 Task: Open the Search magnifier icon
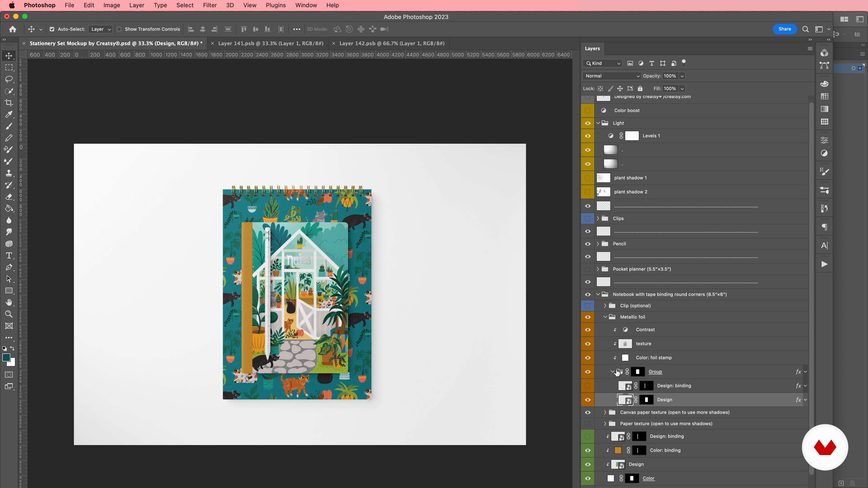[x=805, y=29]
